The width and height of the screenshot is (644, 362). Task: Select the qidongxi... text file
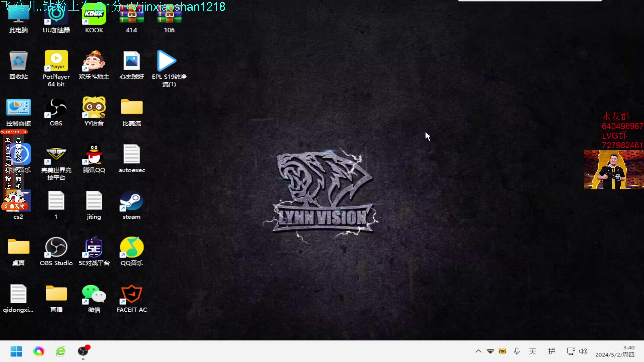[x=18, y=299]
